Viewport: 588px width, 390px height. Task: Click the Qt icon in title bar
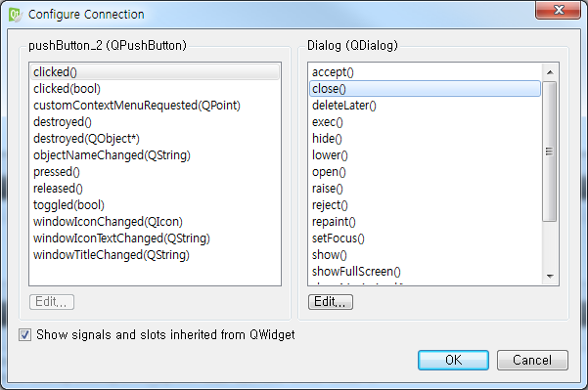(16, 15)
